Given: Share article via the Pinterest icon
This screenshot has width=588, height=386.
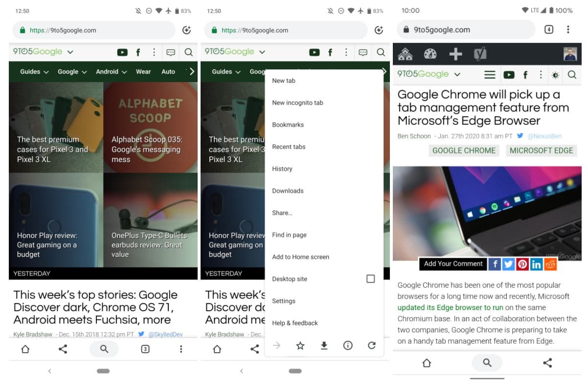Looking at the screenshot, I should (x=522, y=264).
